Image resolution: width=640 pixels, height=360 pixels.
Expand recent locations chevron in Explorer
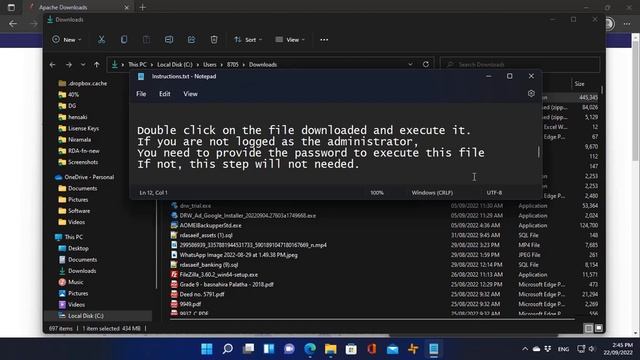(83, 64)
